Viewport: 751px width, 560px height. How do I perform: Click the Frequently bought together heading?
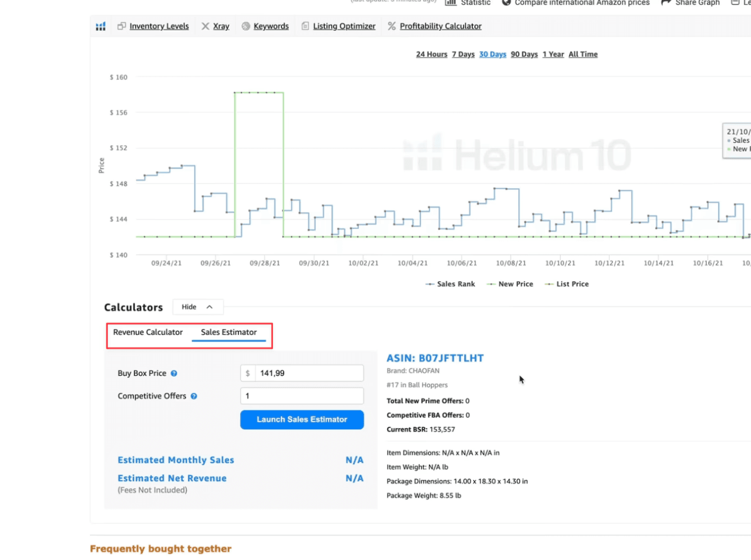pos(161,549)
